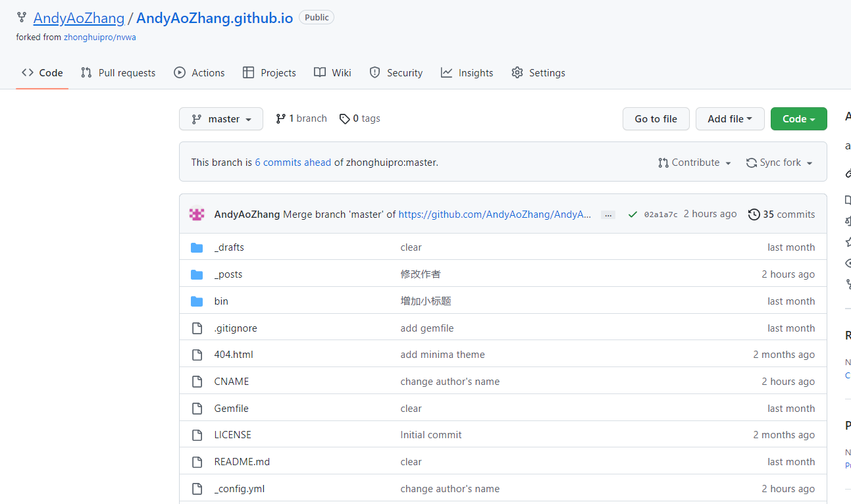
Task: Open the Add file dropdown
Action: [x=730, y=119]
